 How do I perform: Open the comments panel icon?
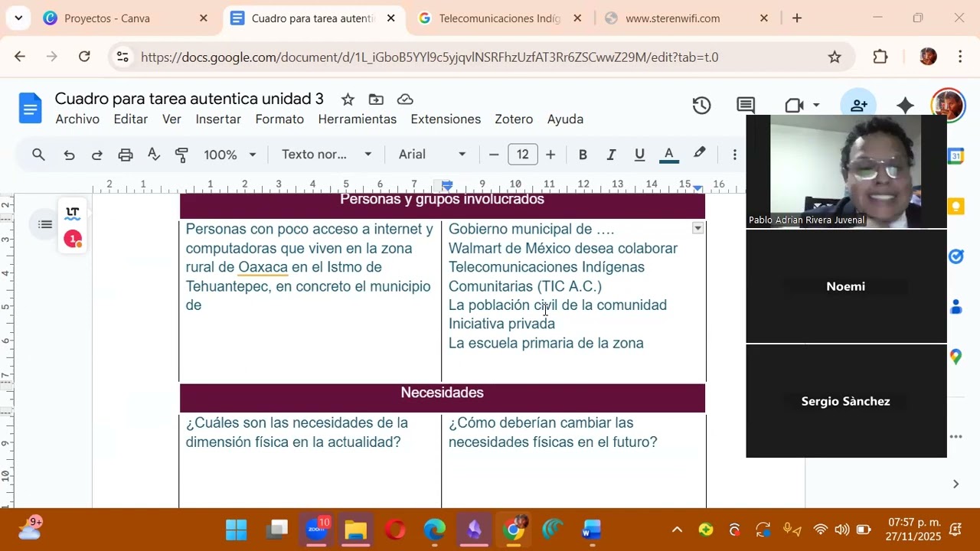tap(746, 106)
